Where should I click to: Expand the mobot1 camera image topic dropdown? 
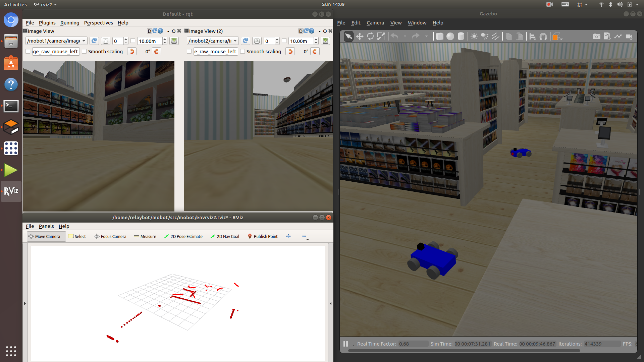(x=84, y=41)
